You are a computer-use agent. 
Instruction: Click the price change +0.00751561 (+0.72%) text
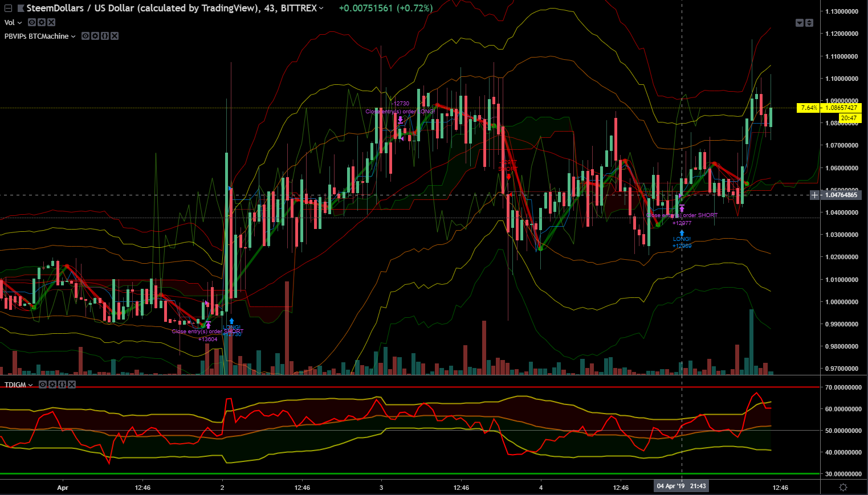click(x=386, y=9)
